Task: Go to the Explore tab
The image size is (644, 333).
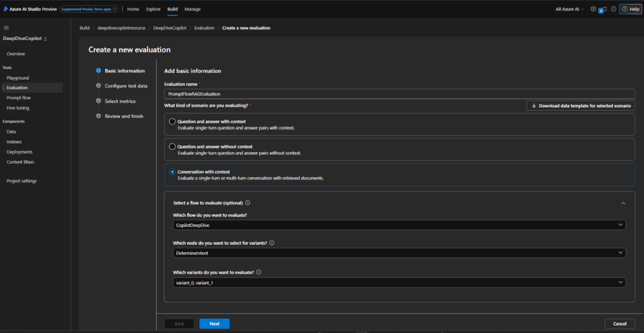Action: (153, 9)
